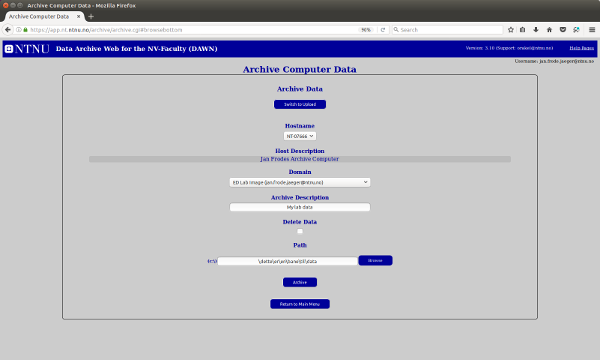Go to the Firefox Home icon
600x360 pixels.
pyautogui.click(x=549, y=29)
